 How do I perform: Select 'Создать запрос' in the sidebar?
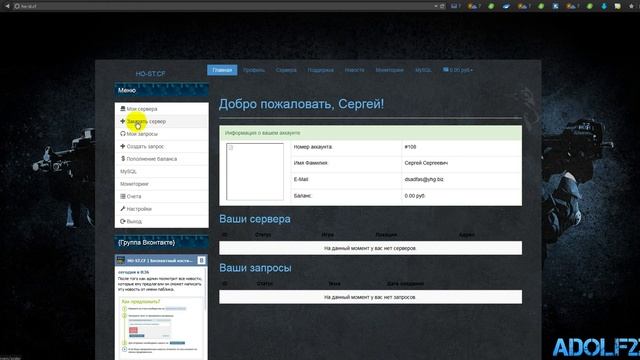(162, 146)
